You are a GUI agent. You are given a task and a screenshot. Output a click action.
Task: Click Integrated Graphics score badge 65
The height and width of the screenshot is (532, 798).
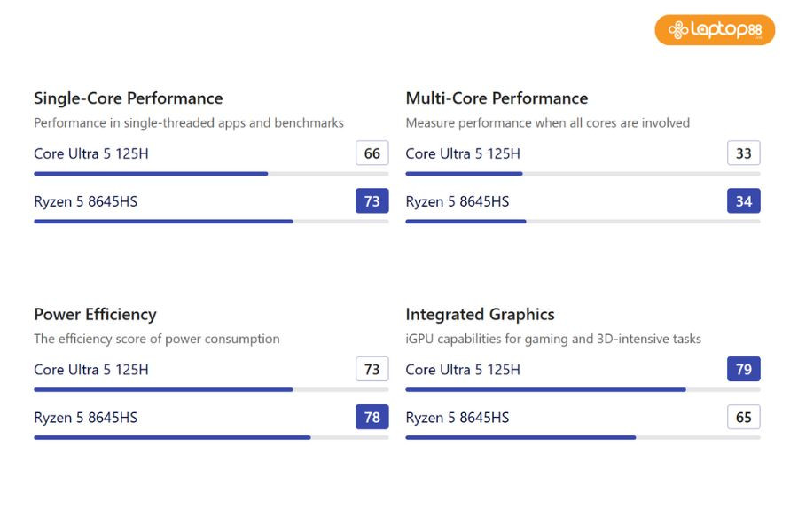coord(744,418)
